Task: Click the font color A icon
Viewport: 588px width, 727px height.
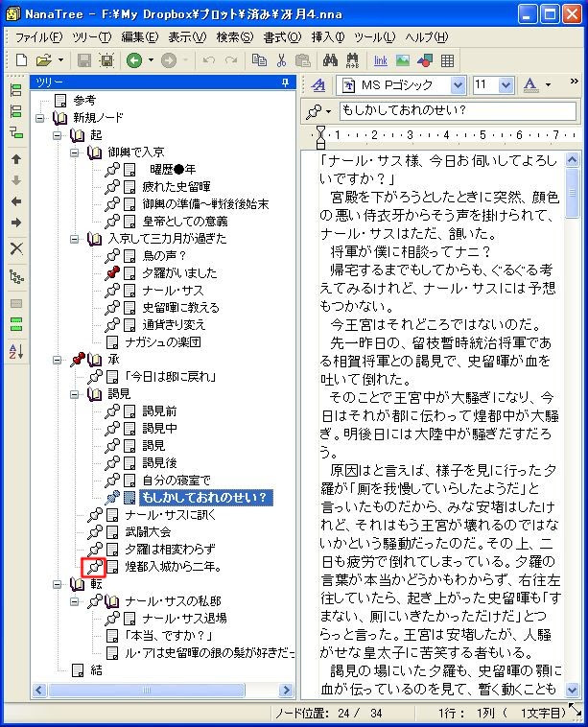Action: [x=530, y=84]
